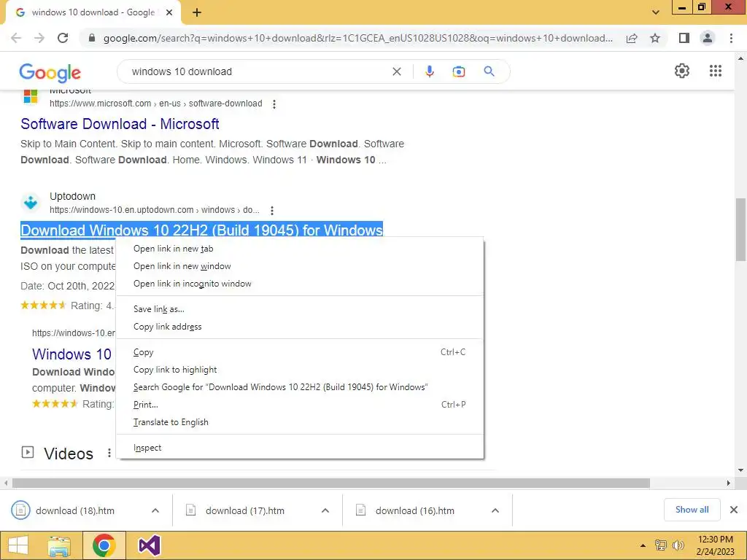Close the 'windows 10 download' tab
Screen dimensions: 747x560
(169, 13)
